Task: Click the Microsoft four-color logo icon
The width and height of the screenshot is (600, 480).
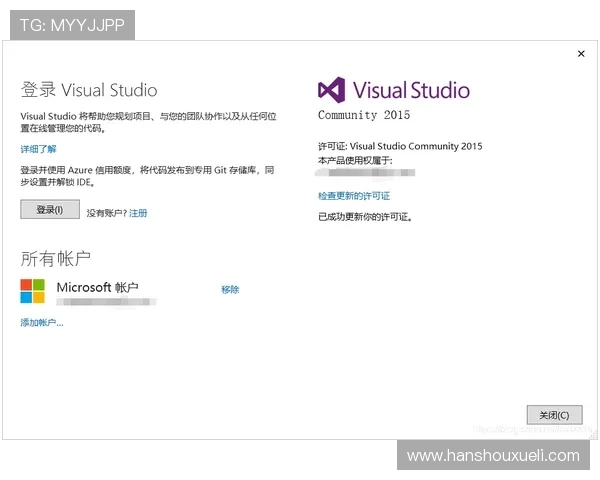Action: 33,291
